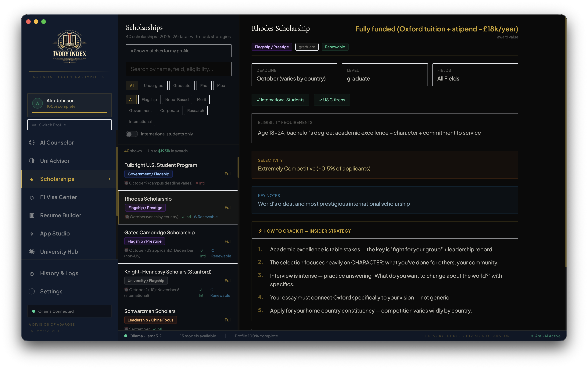Click 15 models available in status bar
Image resolution: width=588 pixels, height=369 pixels.
point(198,336)
